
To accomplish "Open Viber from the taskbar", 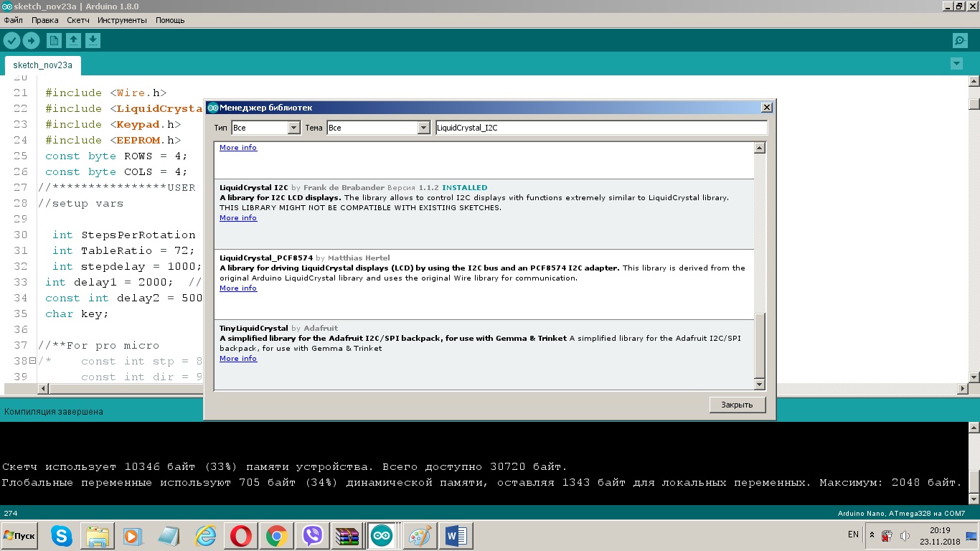I will (x=312, y=536).
